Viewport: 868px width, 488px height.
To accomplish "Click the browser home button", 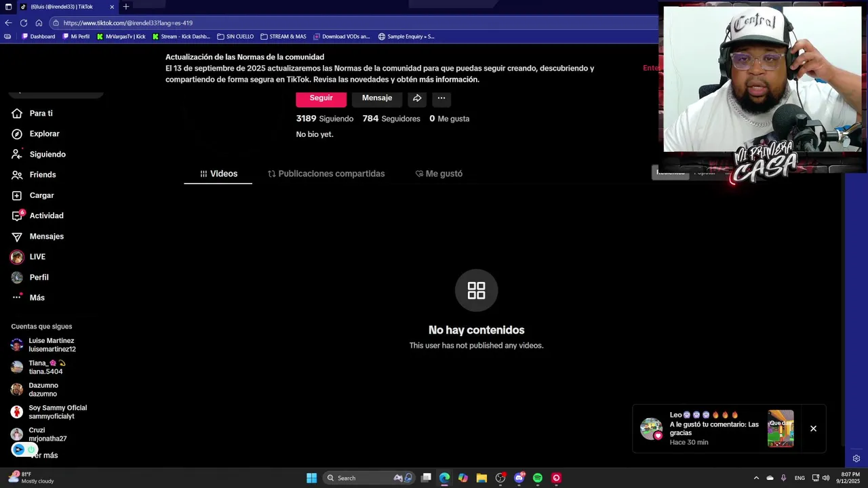I will click(x=39, y=22).
